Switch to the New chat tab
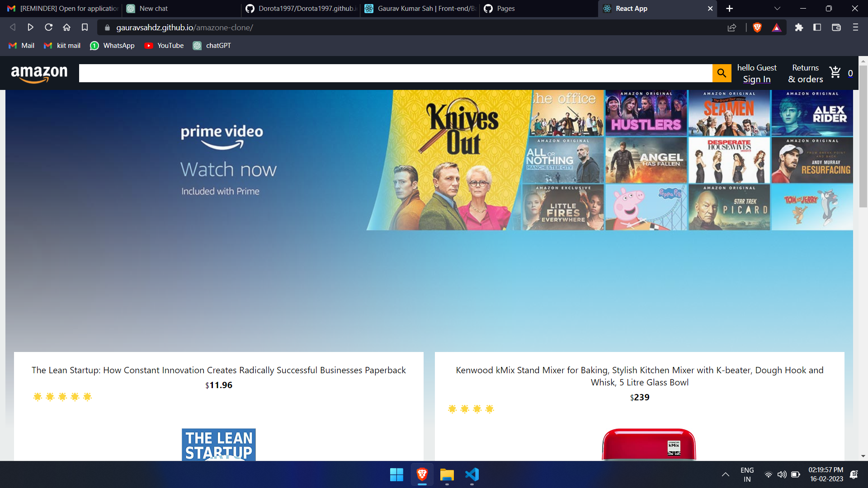The height and width of the screenshot is (488, 868). pyautogui.click(x=154, y=9)
